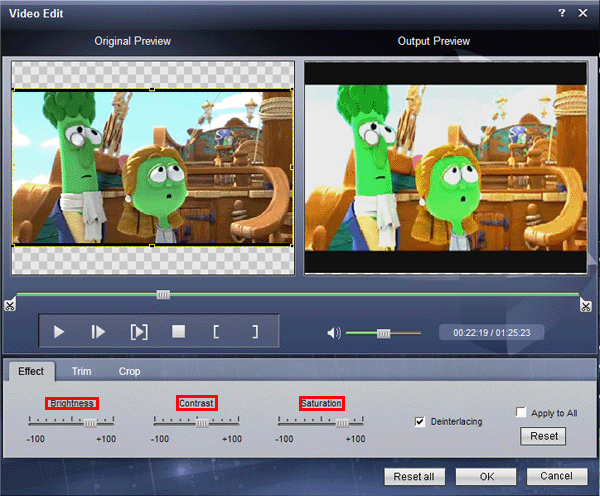Click the Reset all button
The image size is (600, 496).
click(x=414, y=476)
